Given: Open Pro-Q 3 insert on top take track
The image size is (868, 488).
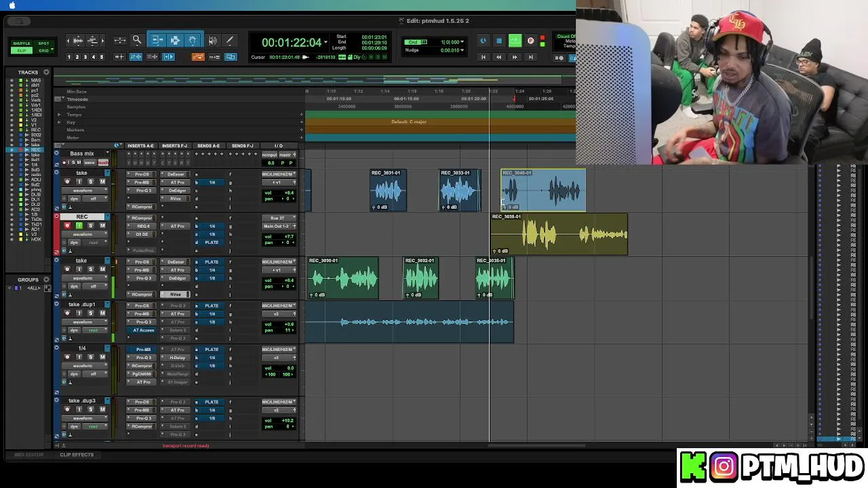Looking at the screenshot, I should coord(142,190).
